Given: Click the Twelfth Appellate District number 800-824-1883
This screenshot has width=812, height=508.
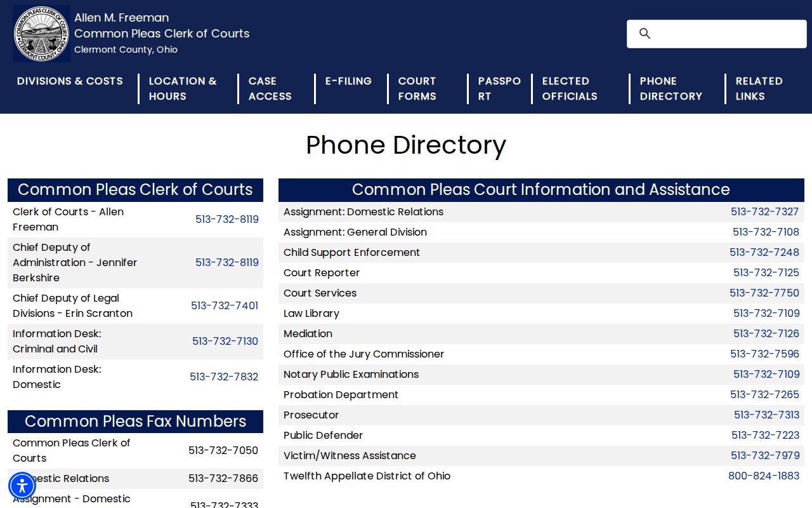Looking at the screenshot, I should coord(764,476).
